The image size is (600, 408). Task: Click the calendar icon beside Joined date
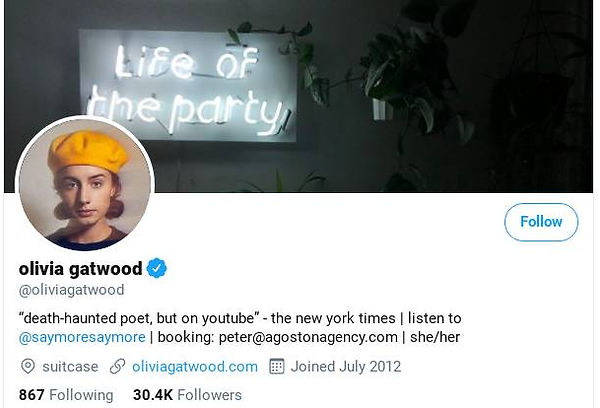point(277,366)
